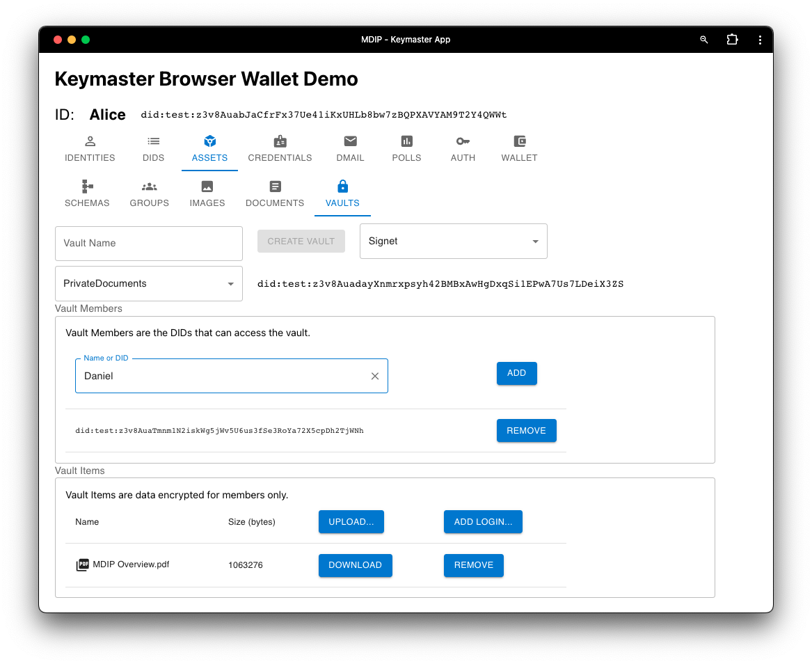Viewport: 812px width, 664px height.
Task: Click the DIDs list icon
Action: click(153, 141)
